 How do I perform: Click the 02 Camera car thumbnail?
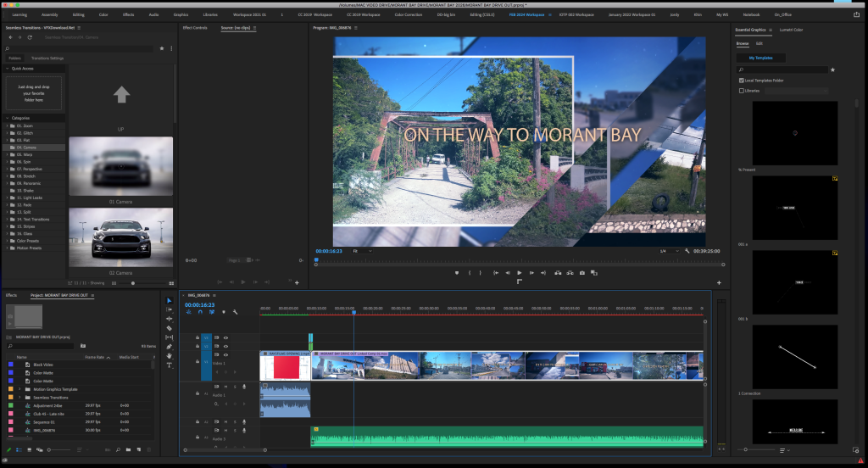120,237
